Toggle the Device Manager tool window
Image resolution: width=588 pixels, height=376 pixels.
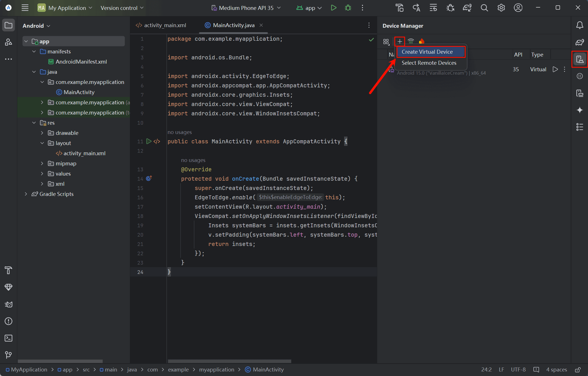(x=580, y=59)
